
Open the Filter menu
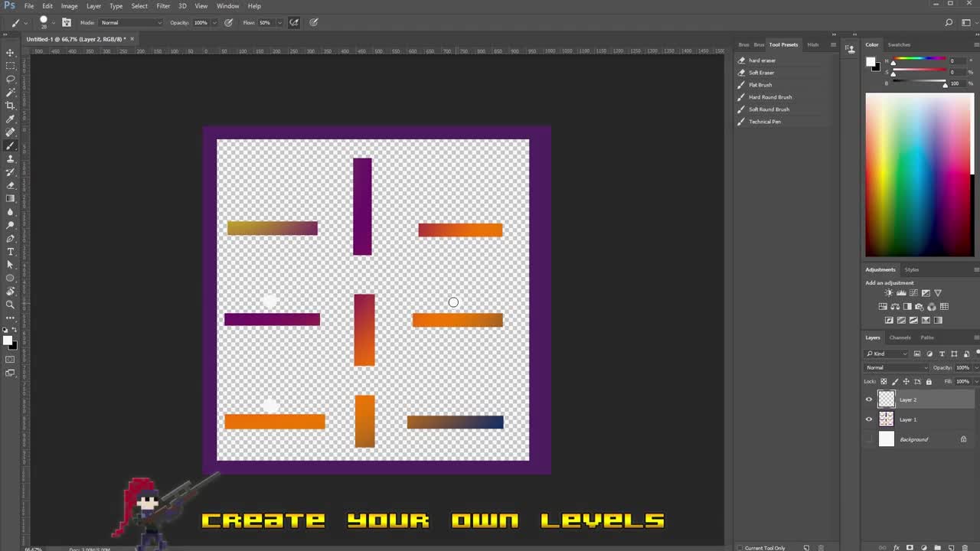point(163,6)
